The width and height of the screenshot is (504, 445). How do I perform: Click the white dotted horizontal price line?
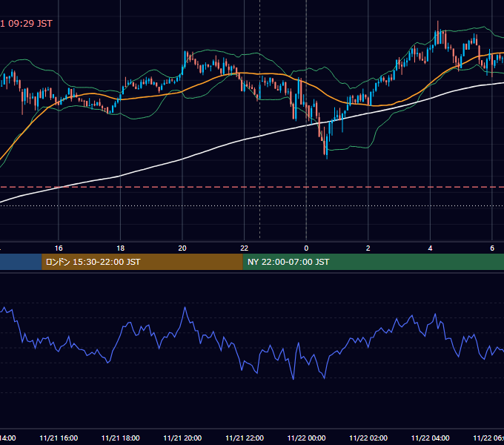click(x=252, y=205)
